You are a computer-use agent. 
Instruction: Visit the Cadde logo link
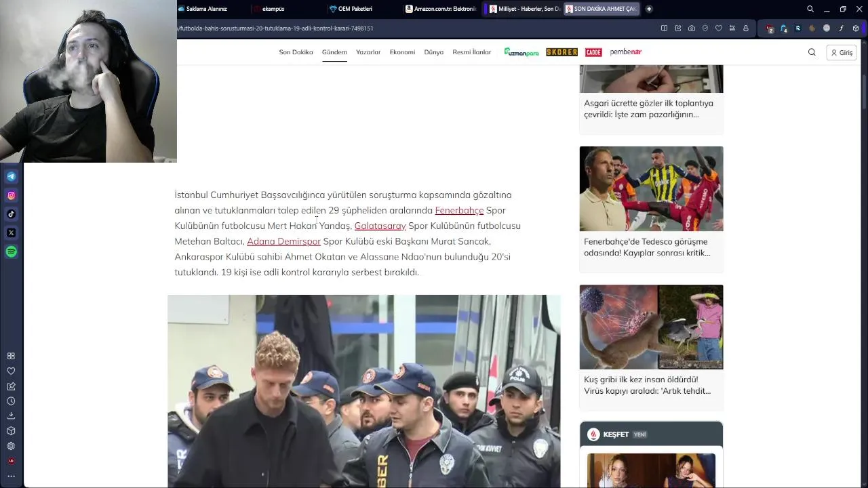point(593,52)
